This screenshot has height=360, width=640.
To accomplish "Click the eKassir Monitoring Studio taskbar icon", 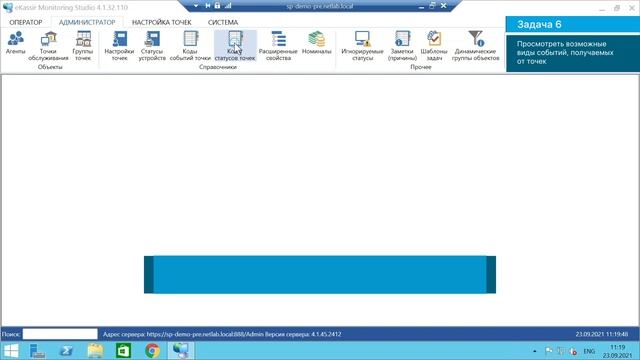I will [x=181, y=351].
